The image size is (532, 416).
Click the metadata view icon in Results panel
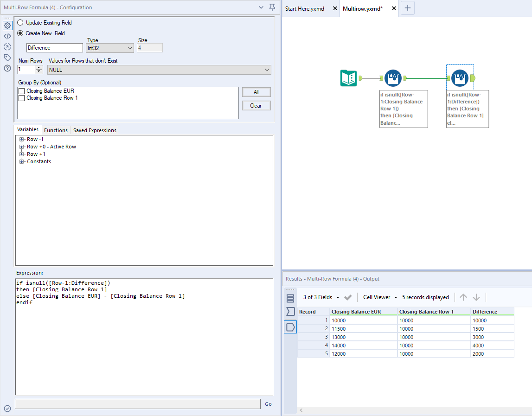(x=290, y=299)
